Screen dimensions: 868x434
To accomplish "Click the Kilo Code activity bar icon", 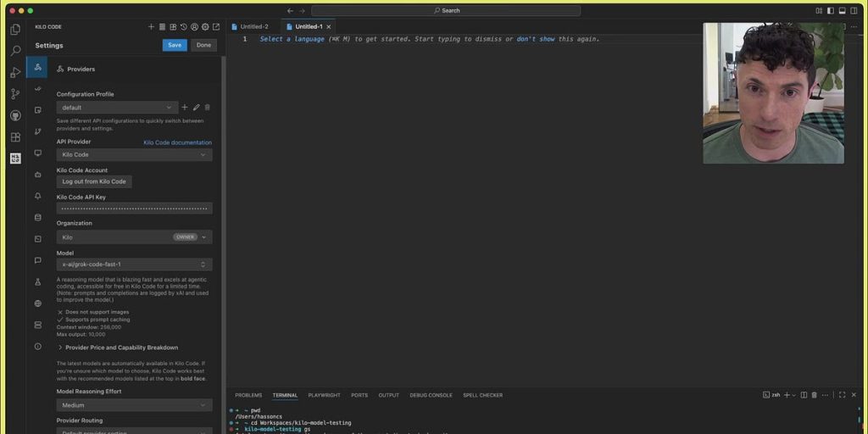I will pos(15,159).
